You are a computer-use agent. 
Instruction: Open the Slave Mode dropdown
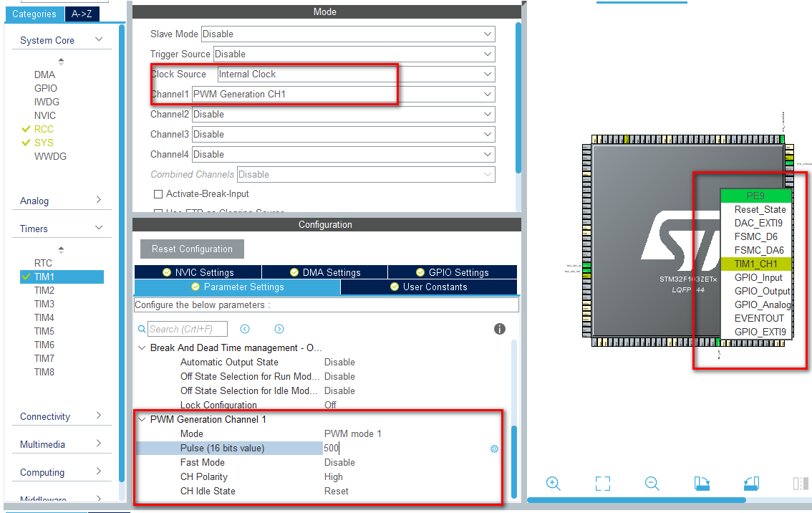pyautogui.click(x=347, y=34)
